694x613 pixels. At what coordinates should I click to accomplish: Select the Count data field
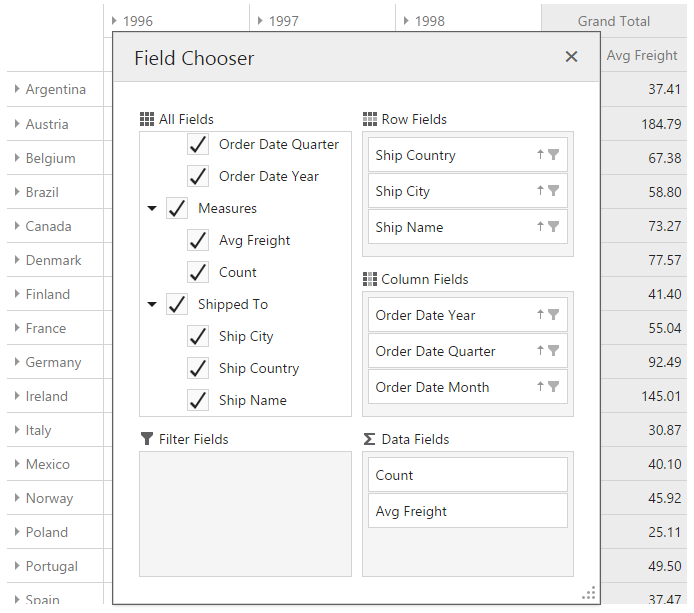tap(467, 475)
